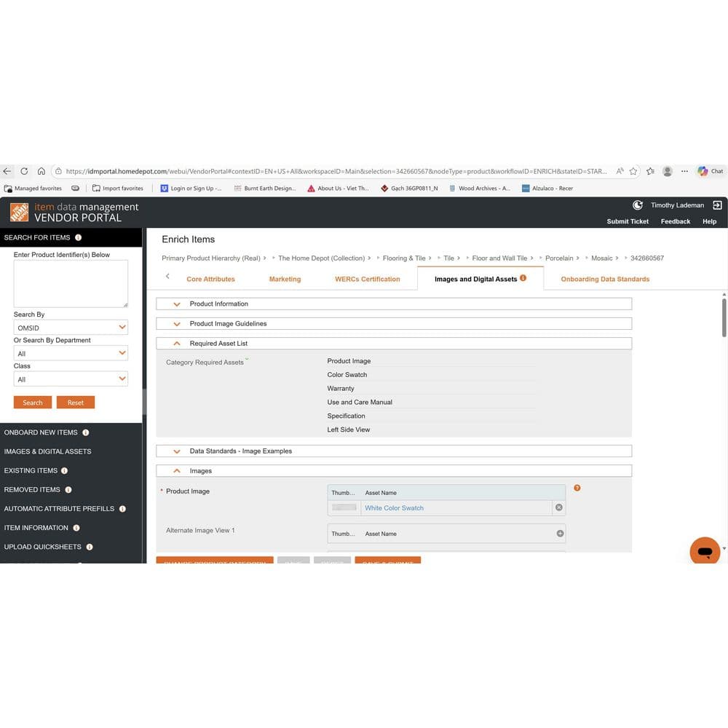The image size is (728, 728).
Task: Click the Feedback link
Action: 676,221
